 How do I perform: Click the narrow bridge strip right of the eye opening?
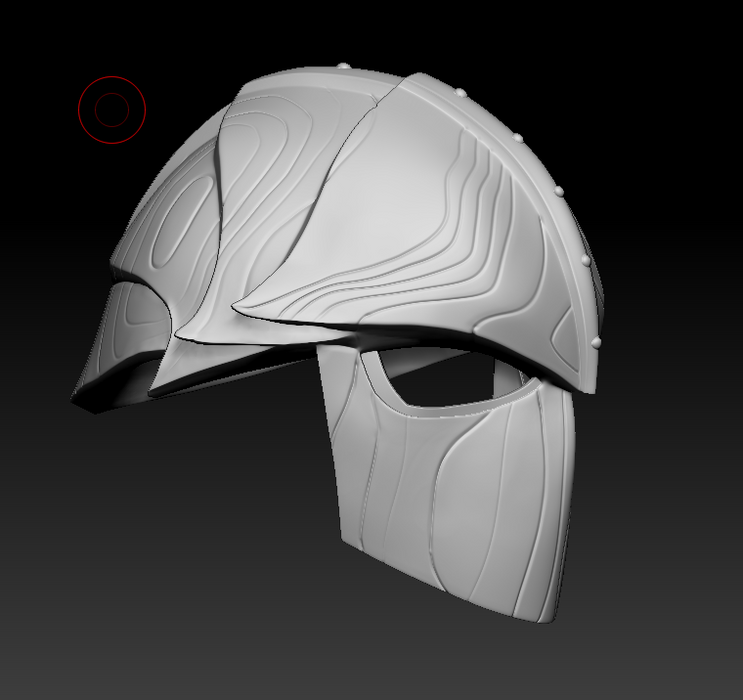pyautogui.click(x=522, y=378)
